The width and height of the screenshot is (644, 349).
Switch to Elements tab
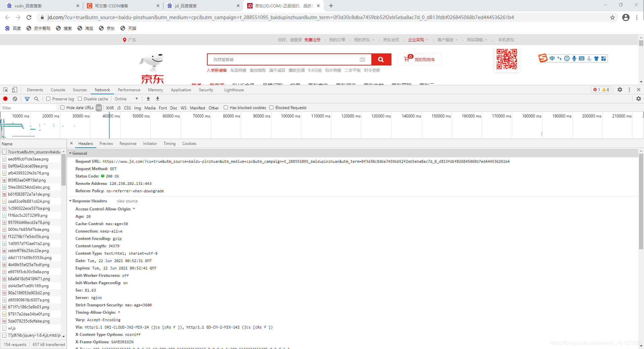[35, 90]
